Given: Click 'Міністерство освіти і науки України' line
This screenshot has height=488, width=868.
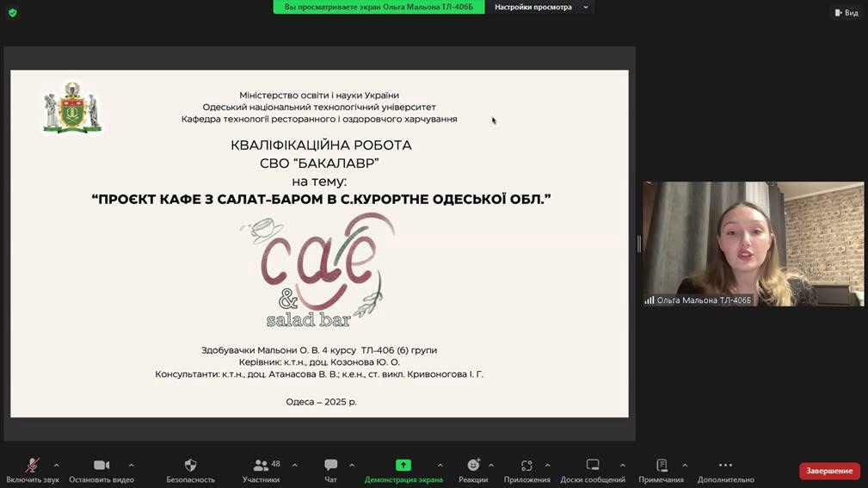Looking at the screenshot, I should 319,96.
